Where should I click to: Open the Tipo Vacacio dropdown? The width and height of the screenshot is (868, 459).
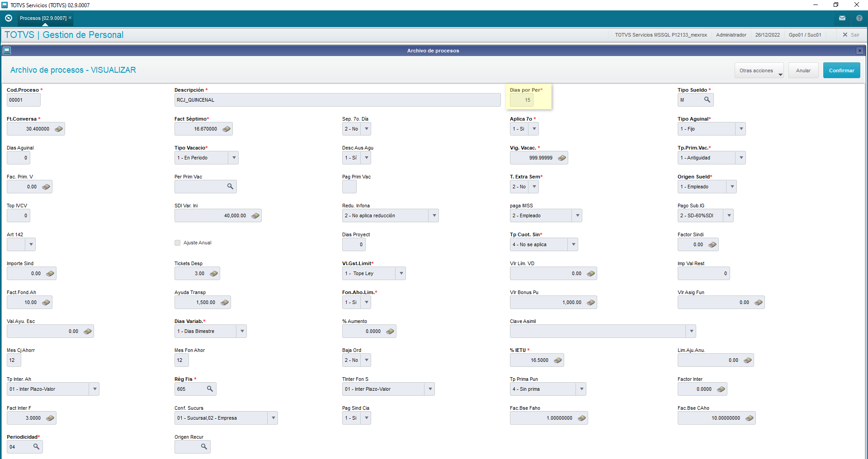(234, 158)
